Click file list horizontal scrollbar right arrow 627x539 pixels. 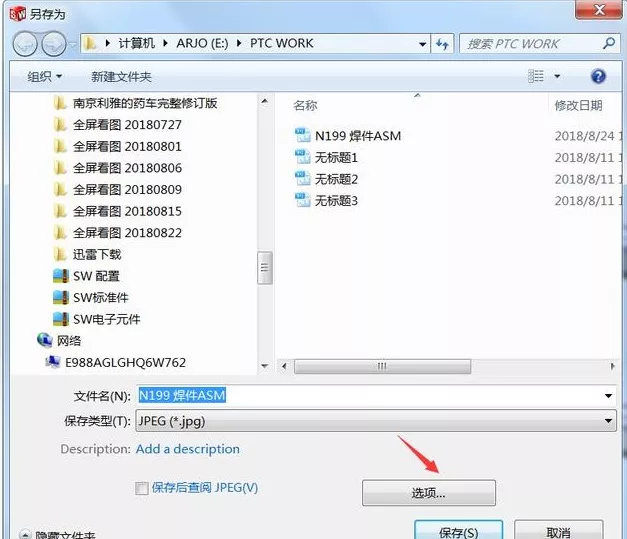612,366
